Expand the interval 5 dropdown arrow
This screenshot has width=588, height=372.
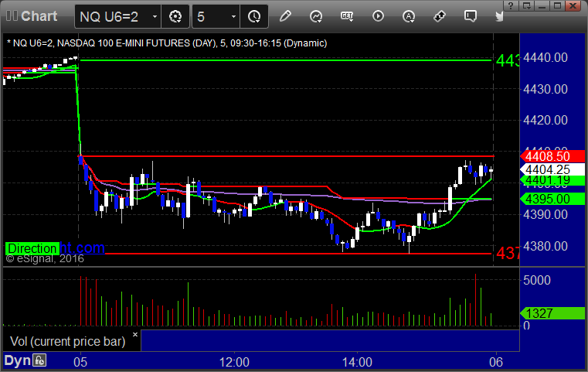point(233,16)
